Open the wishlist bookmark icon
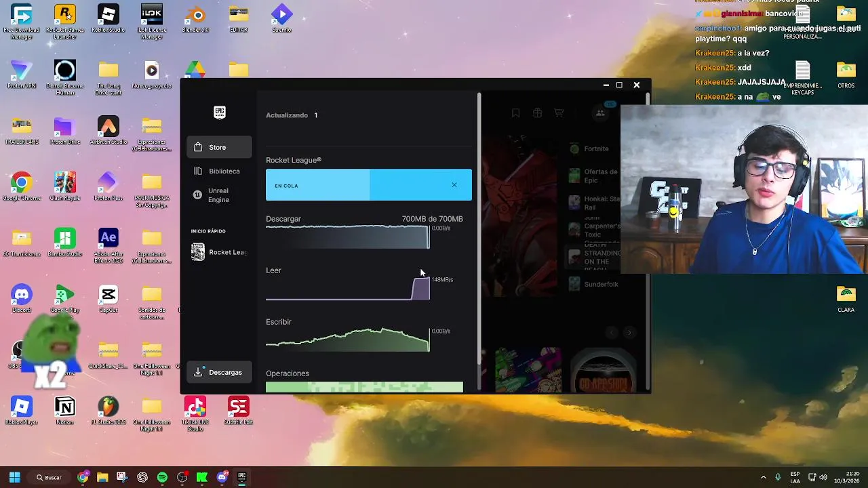Screen dimensions: 868x488 (515, 113)
